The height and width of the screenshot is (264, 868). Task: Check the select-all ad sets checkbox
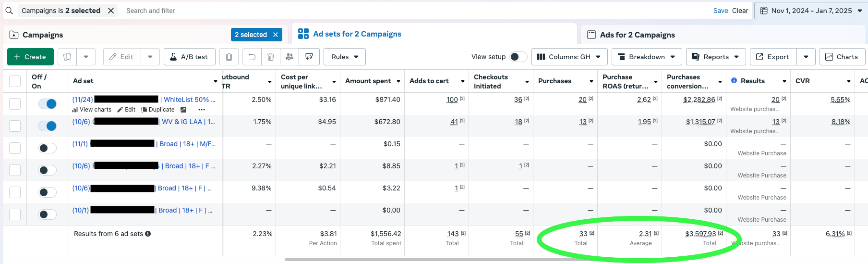[15, 81]
